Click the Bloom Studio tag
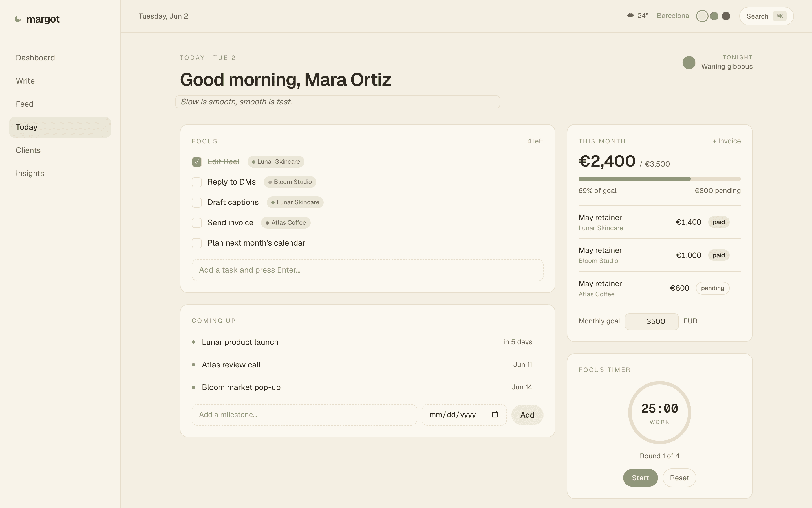 [x=290, y=182]
